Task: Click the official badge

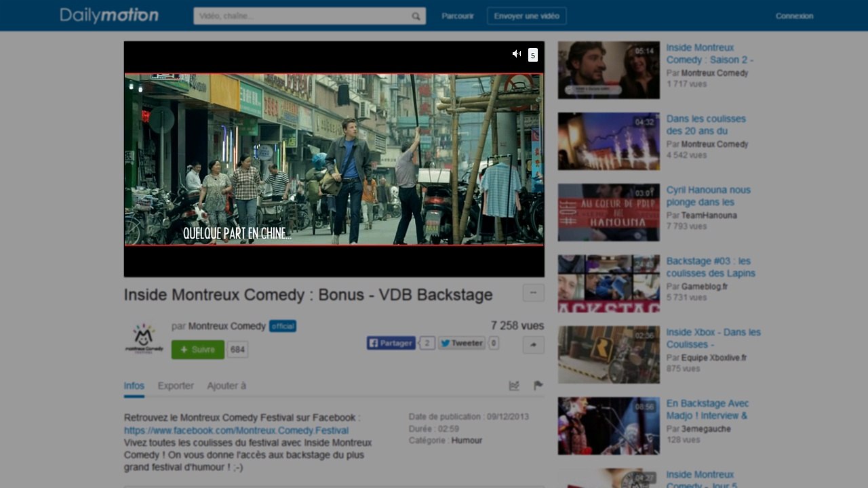Action: point(283,326)
